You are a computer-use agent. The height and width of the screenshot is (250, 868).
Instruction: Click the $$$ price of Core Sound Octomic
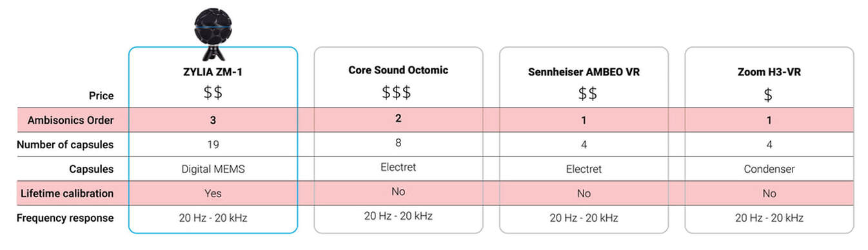pyautogui.click(x=397, y=92)
